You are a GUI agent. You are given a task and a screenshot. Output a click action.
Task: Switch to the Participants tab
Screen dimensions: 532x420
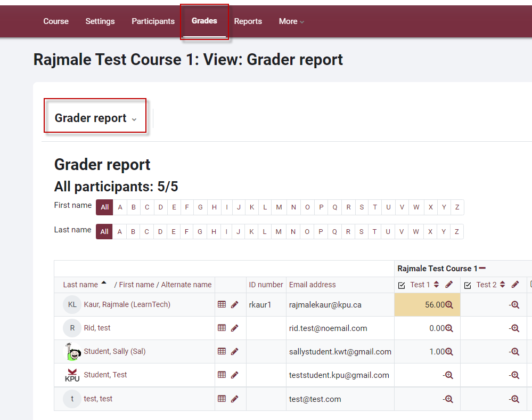coord(153,21)
